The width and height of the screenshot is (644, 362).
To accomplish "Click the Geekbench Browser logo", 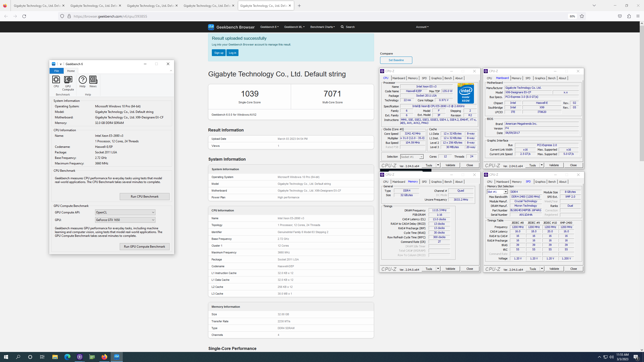I will tap(231, 27).
